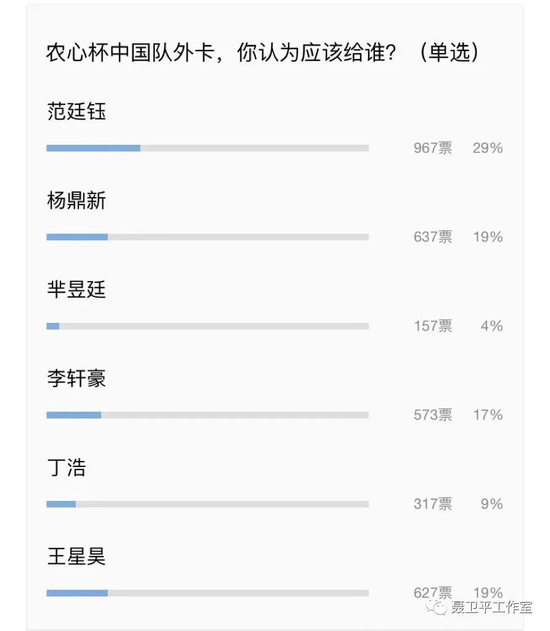Open the 聂卫平工作室 watermark link
Image resolution: width=550 pixels, height=631 pixels.
(491, 607)
